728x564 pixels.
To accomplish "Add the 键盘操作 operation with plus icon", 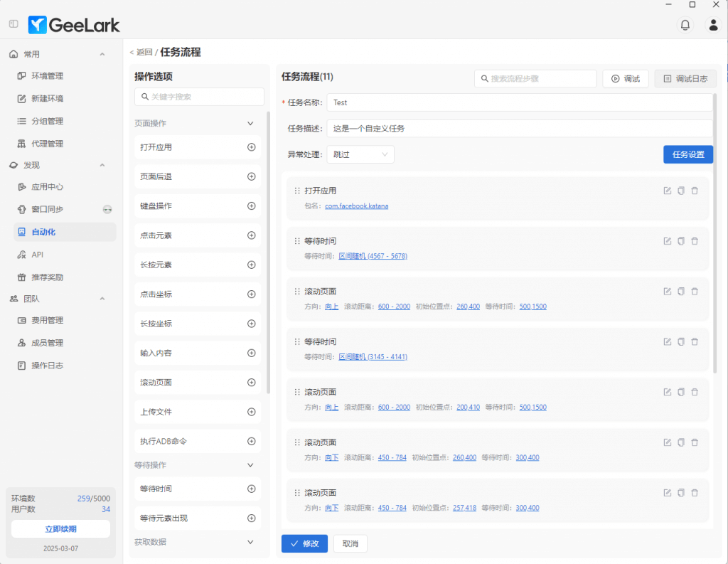I will (251, 206).
